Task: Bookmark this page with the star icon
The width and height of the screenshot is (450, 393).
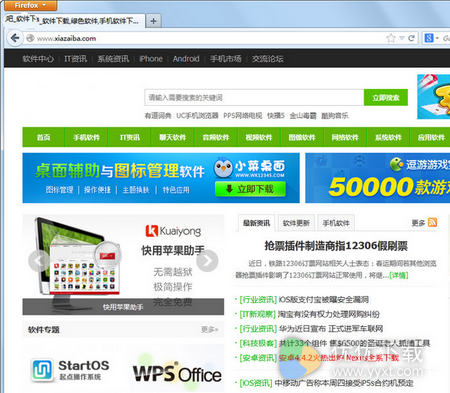Action: 391,38
